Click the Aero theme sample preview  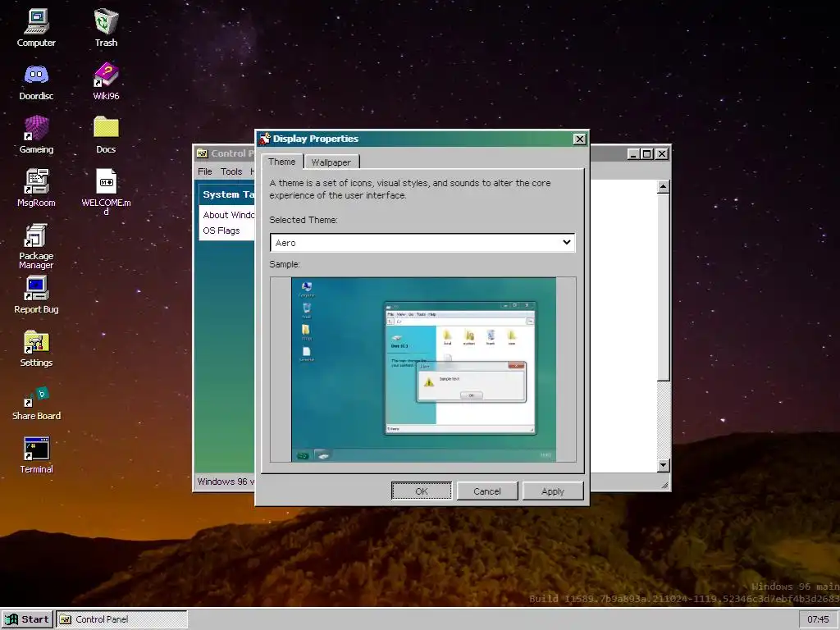[423, 369]
